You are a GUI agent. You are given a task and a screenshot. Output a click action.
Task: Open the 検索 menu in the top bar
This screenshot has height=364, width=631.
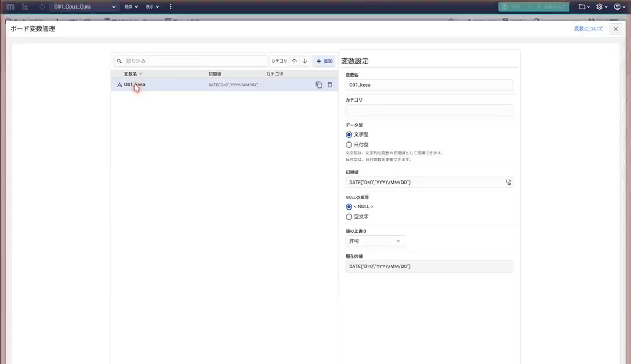tap(131, 7)
